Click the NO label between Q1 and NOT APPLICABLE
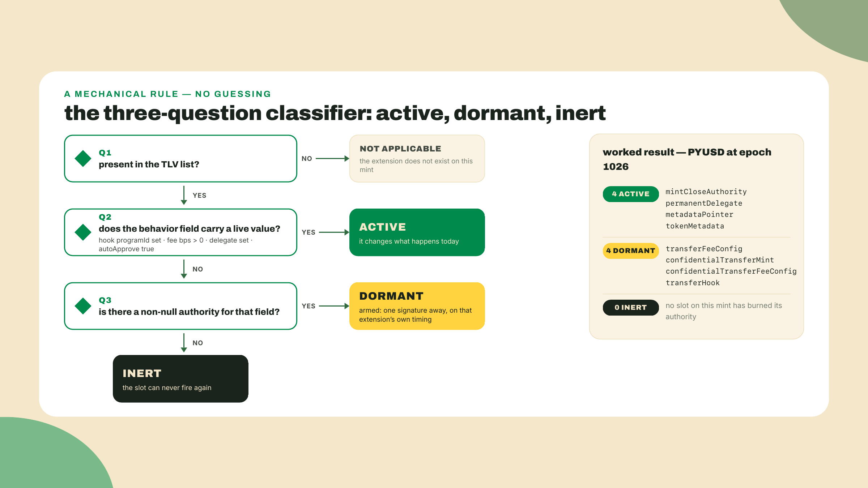Viewport: 868px width, 488px height. pos(307,159)
